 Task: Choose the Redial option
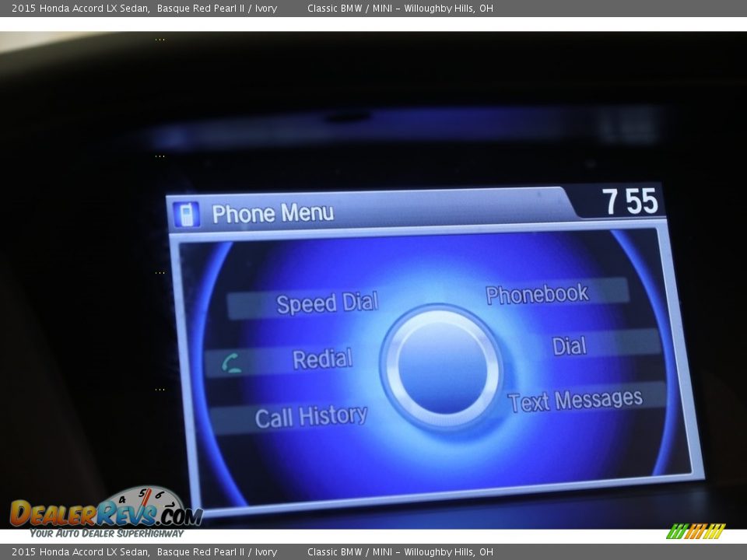[322, 359]
